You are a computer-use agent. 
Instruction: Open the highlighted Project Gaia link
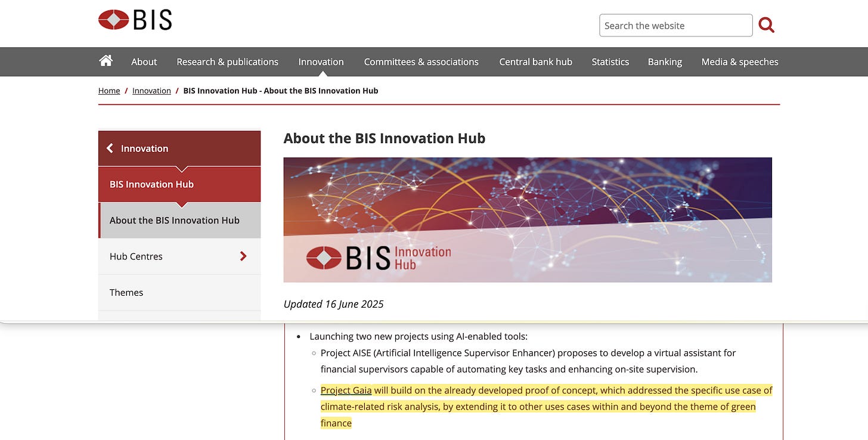coord(346,390)
